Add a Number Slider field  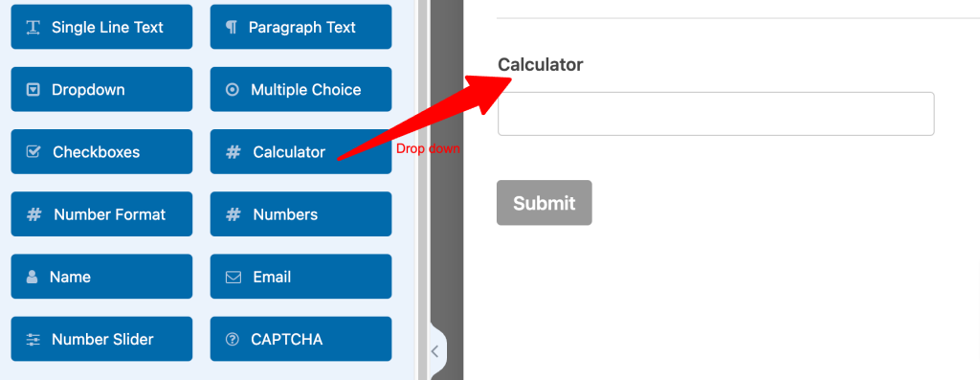(x=101, y=340)
